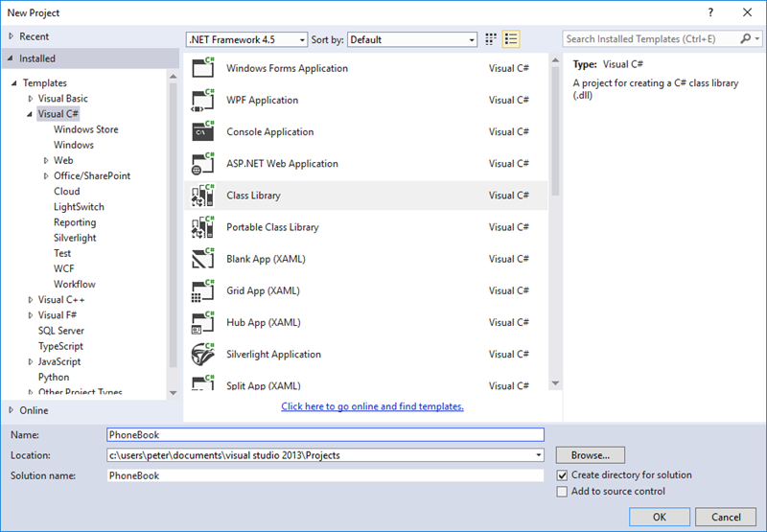This screenshot has width=767, height=532.
Task: Expand the Recent section
Action: (12, 36)
